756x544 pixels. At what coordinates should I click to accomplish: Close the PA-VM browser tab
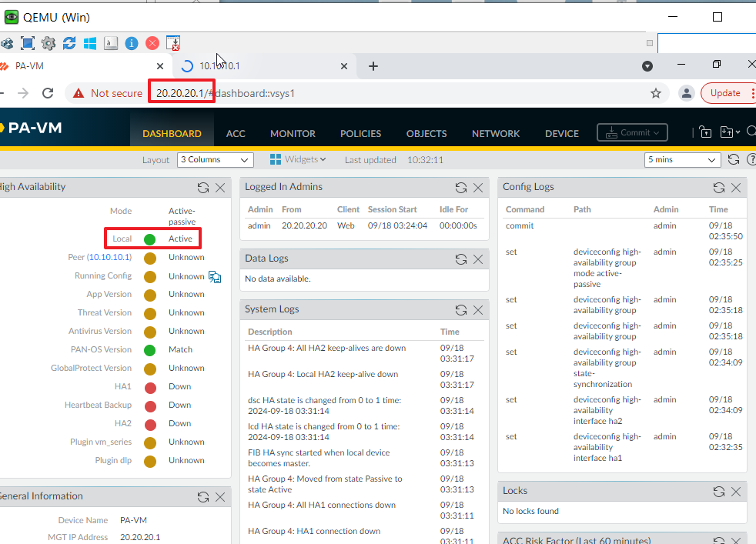[x=160, y=66]
